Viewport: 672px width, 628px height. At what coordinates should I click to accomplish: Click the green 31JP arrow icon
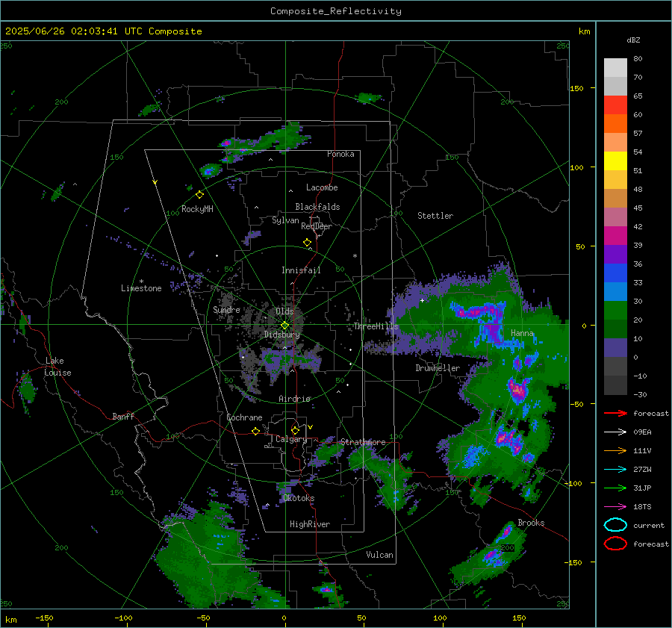point(615,488)
